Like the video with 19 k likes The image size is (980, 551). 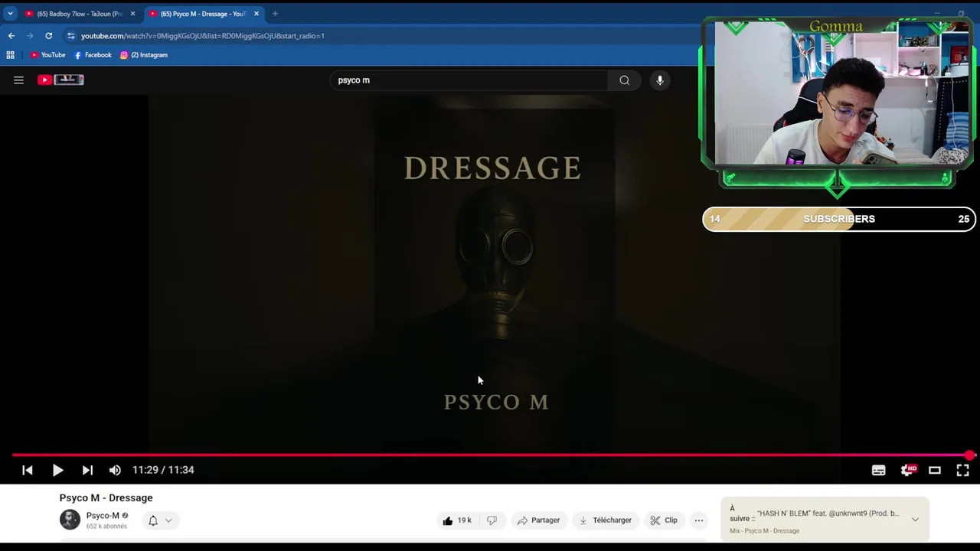pos(457,520)
